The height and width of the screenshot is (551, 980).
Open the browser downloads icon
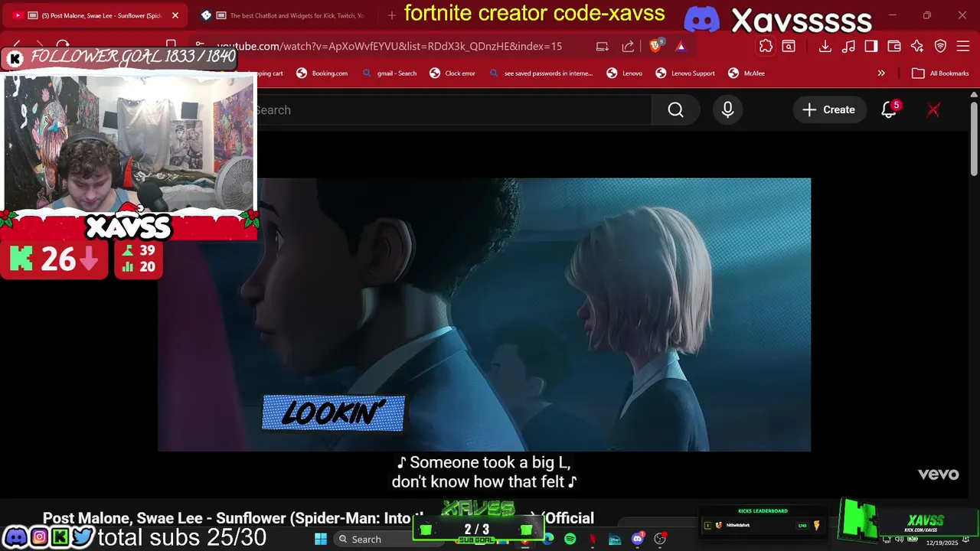pos(825,46)
